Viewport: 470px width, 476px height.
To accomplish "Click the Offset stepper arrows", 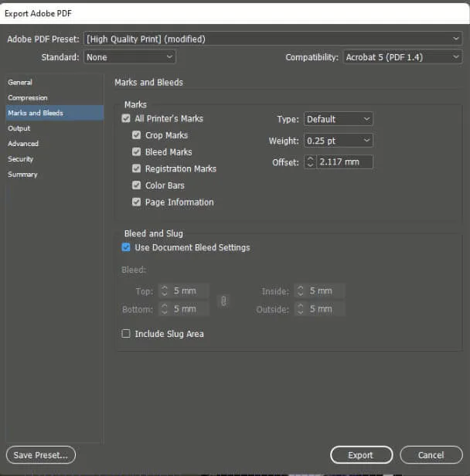I will (x=310, y=162).
